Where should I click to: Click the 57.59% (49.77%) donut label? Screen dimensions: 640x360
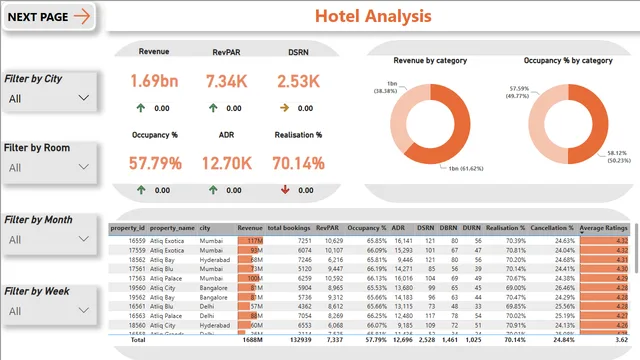[518, 92]
